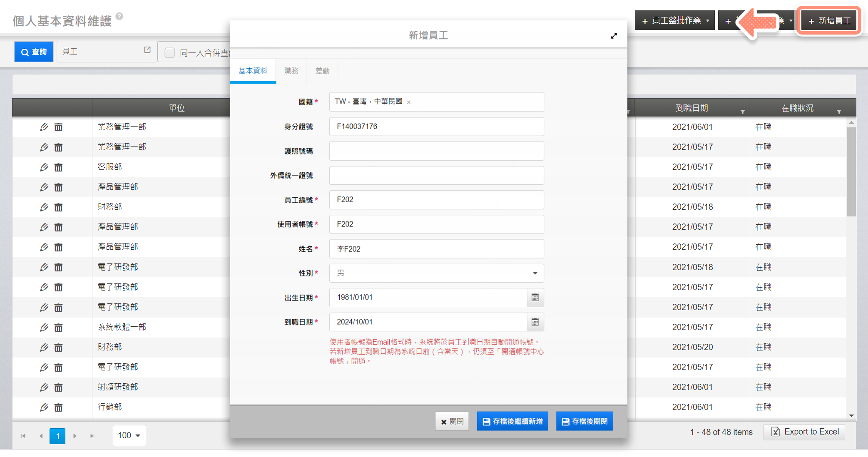Open the birth date calendar picker

coord(535,298)
